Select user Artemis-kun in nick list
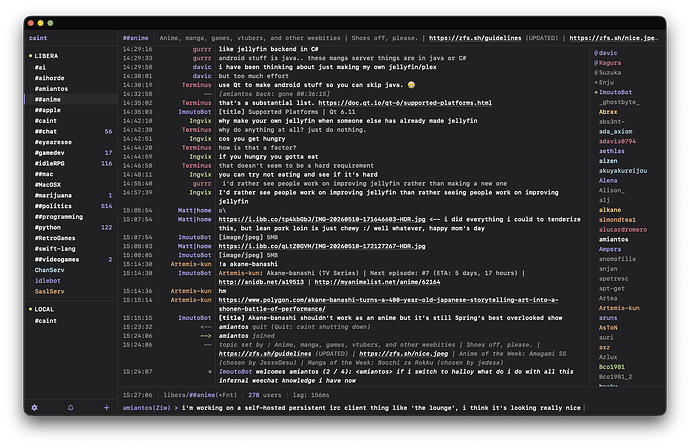 point(619,308)
